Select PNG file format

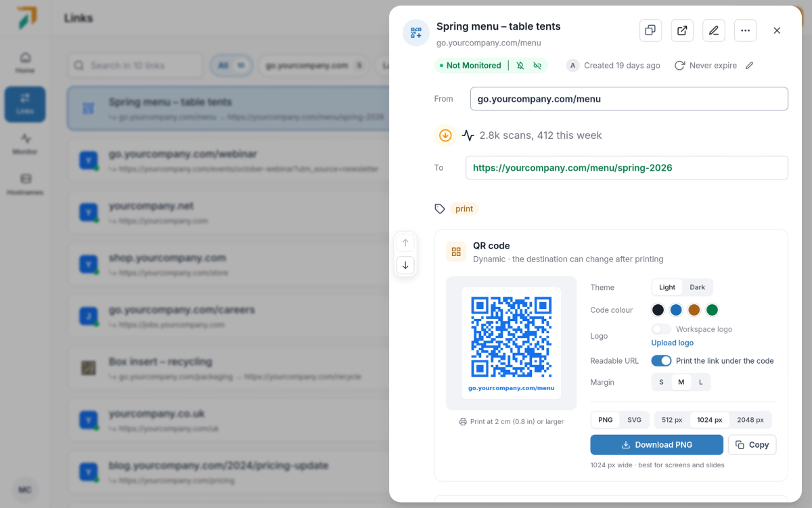click(606, 420)
